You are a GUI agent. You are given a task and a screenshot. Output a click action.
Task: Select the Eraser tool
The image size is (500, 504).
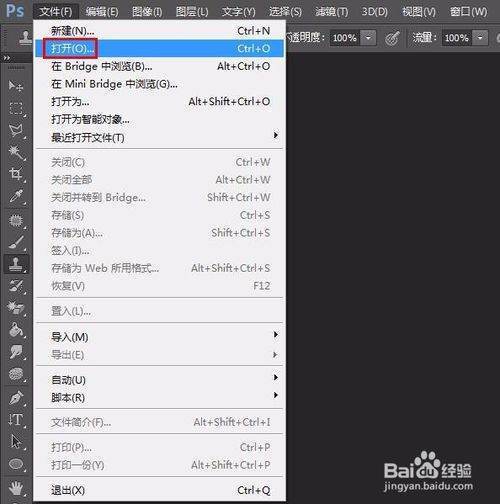pyautogui.click(x=16, y=308)
